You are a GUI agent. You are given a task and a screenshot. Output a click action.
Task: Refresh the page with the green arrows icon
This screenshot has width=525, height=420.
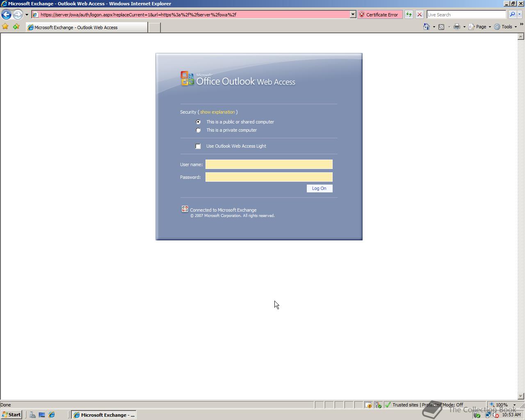pyautogui.click(x=409, y=14)
